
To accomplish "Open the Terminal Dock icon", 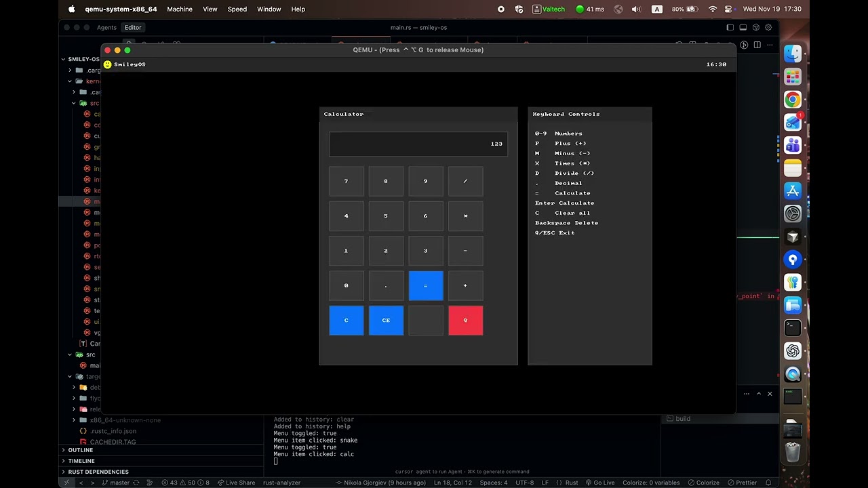I will pyautogui.click(x=793, y=328).
